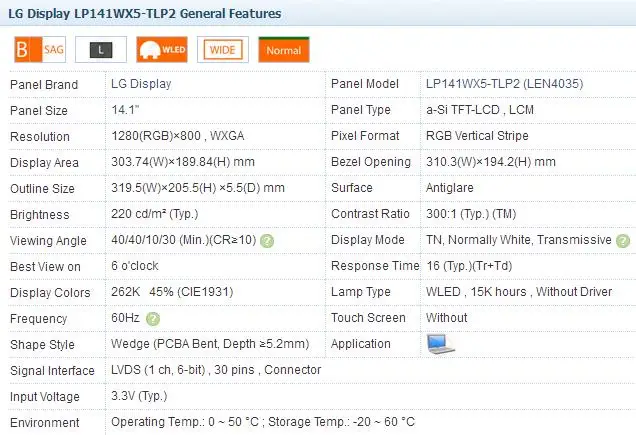Select the 303.74(W)×189.84(H) mm display area
636x435 pixels.
(183, 162)
